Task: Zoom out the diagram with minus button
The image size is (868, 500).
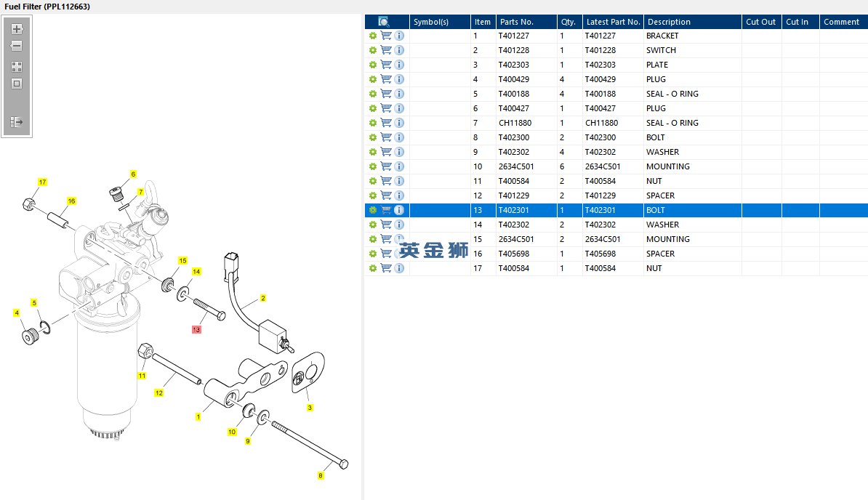Action: pyautogui.click(x=17, y=46)
